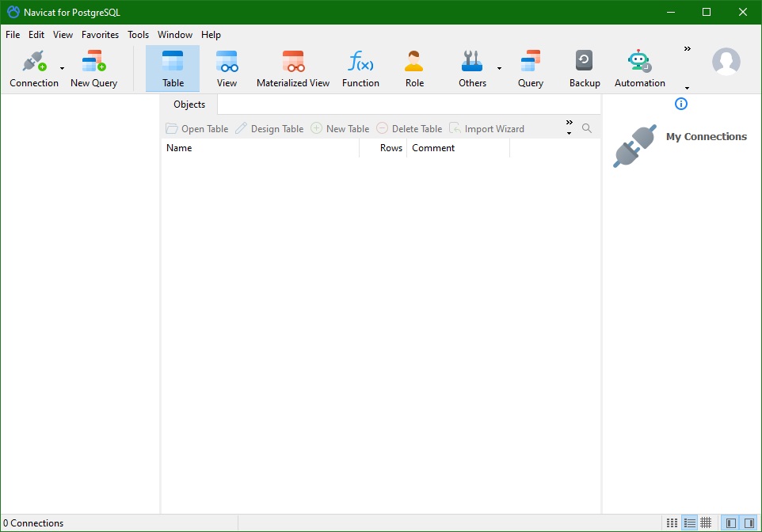Screen dimensions: 762x532
Task: Click the Open Table button
Action: click(x=196, y=129)
